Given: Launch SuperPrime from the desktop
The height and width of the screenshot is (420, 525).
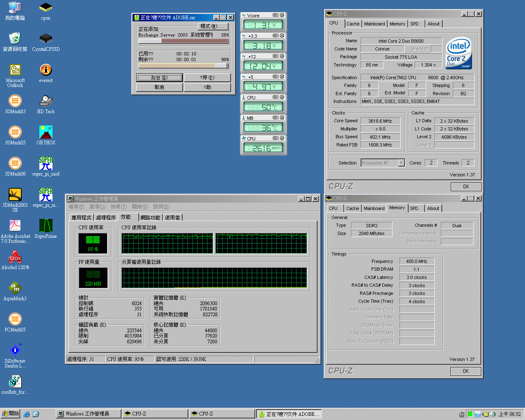Looking at the screenshot, I should pos(46,226).
